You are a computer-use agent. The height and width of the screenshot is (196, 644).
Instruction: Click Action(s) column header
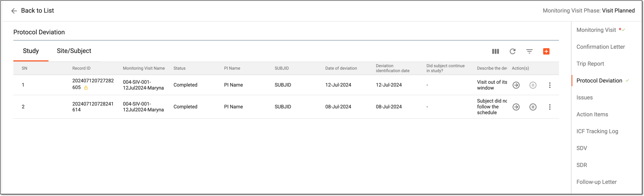(x=520, y=68)
